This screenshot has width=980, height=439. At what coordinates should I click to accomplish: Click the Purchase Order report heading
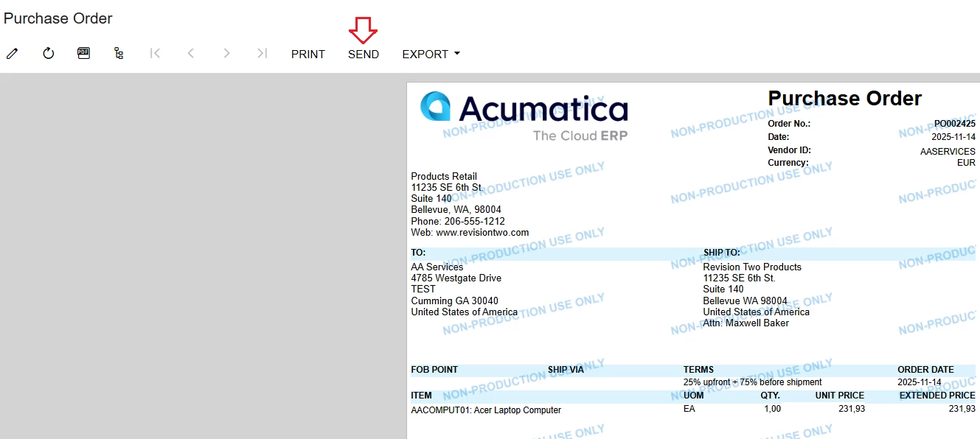point(845,98)
